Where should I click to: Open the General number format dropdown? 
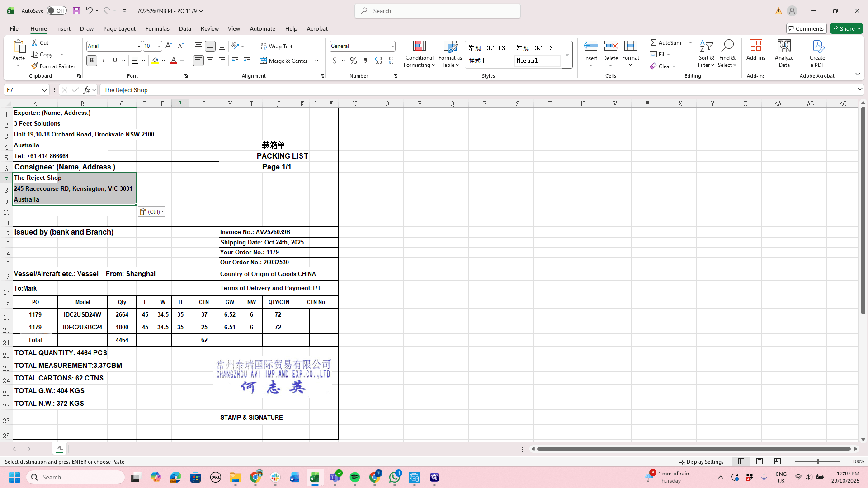click(x=392, y=46)
